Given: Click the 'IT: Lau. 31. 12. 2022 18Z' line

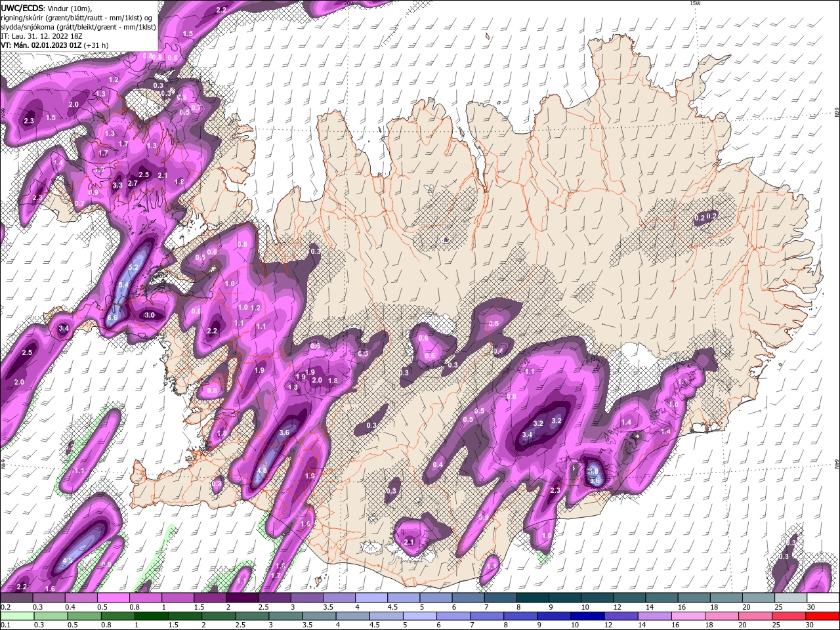Looking at the screenshot, I should click(x=41, y=36).
